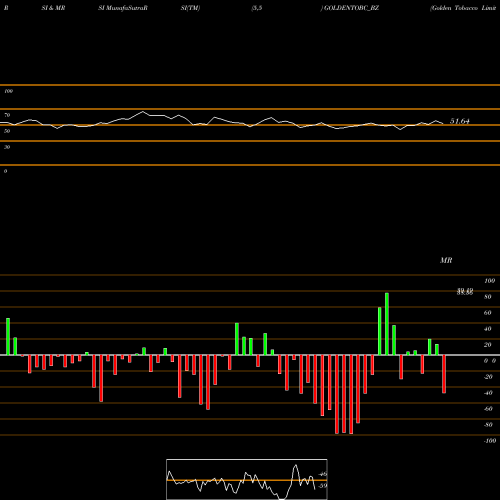Screen dimensions: 500x500
Task: Click the 40 label on the MR scale
Action: pos(487,329)
